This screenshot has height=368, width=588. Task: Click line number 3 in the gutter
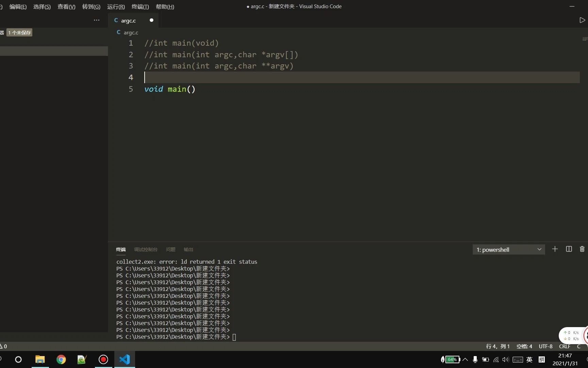131,66
